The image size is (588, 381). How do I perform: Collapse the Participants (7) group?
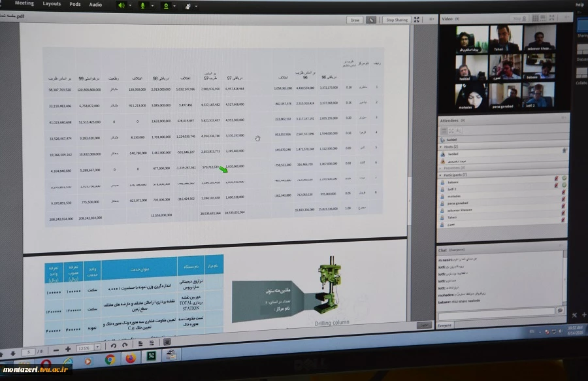tap(440, 176)
